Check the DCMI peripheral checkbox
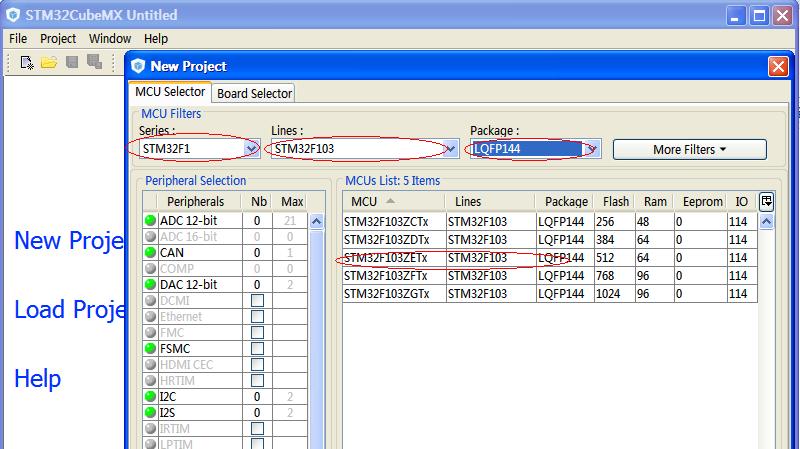Viewport: 800px width, 449px height. coord(257,301)
